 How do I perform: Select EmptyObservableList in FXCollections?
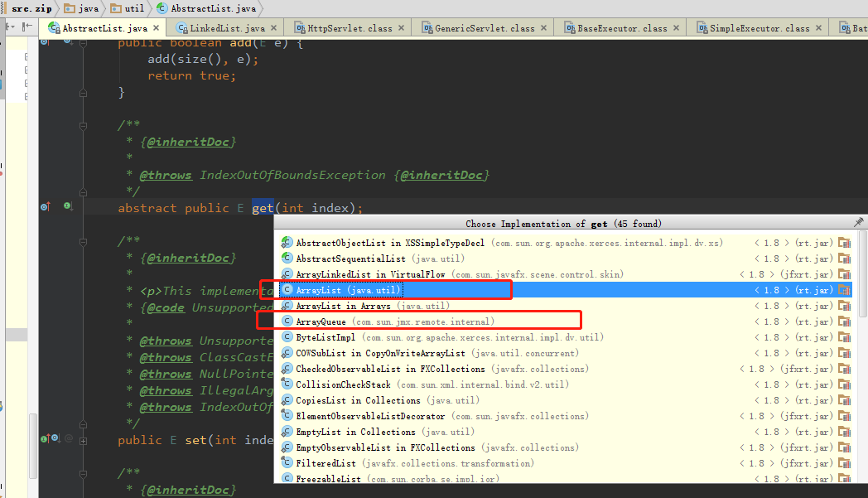click(565, 447)
